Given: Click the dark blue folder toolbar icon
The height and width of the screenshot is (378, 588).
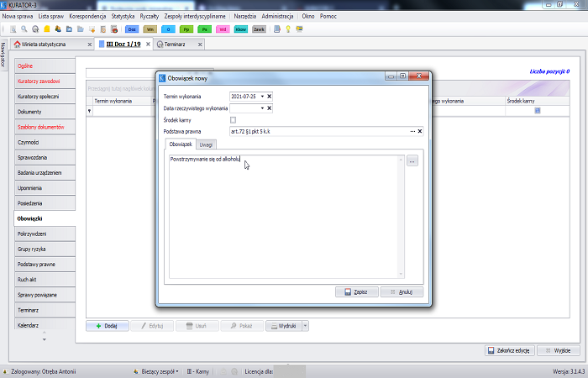Looking at the screenshot, I should [69, 29].
